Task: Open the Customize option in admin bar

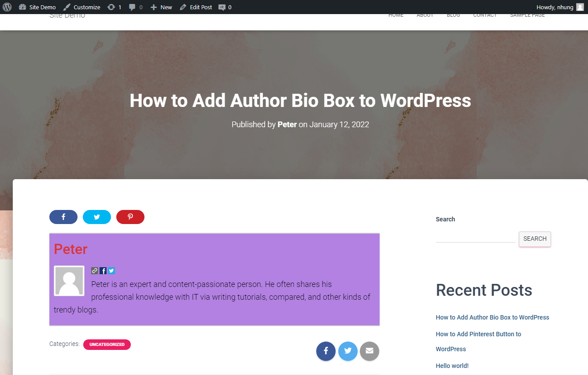Action: (x=81, y=7)
